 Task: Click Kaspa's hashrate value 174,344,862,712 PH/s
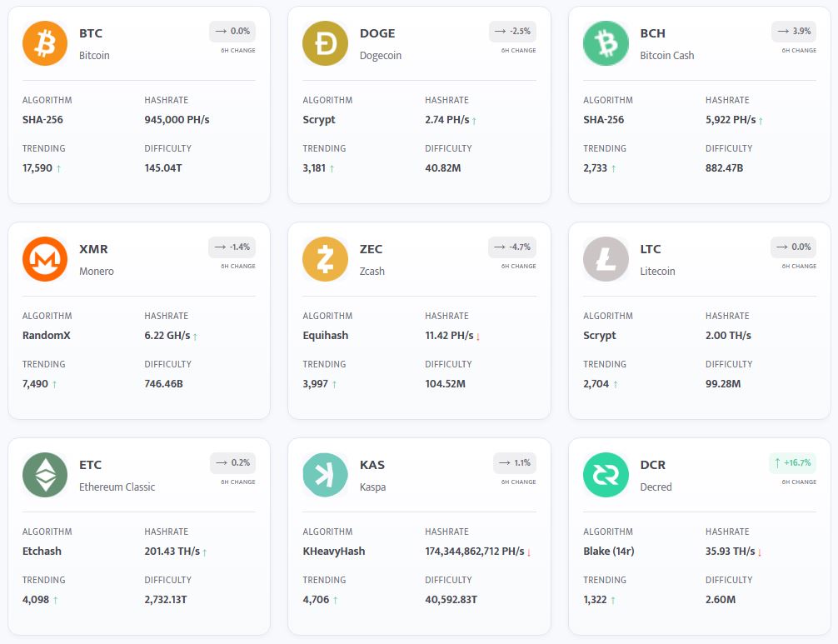point(474,551)
